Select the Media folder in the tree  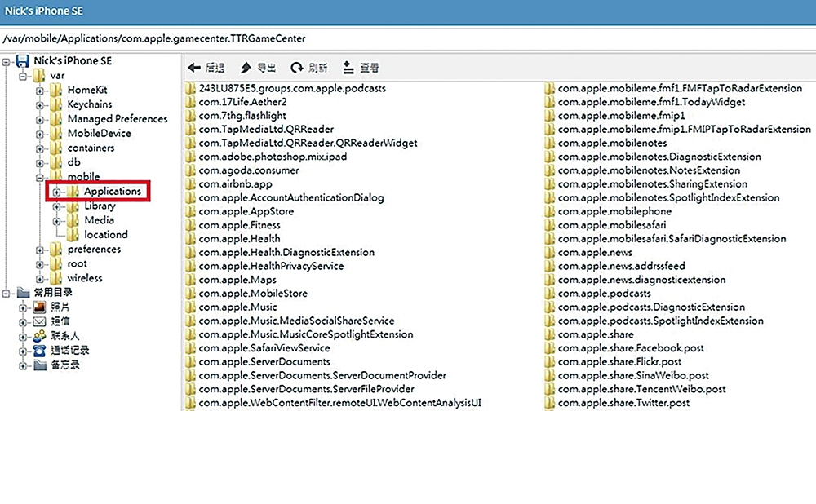[x=99, y=220]
